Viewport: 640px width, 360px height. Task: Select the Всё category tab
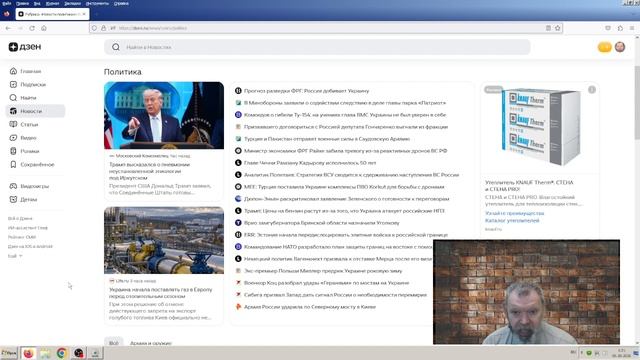coord(114,343)
